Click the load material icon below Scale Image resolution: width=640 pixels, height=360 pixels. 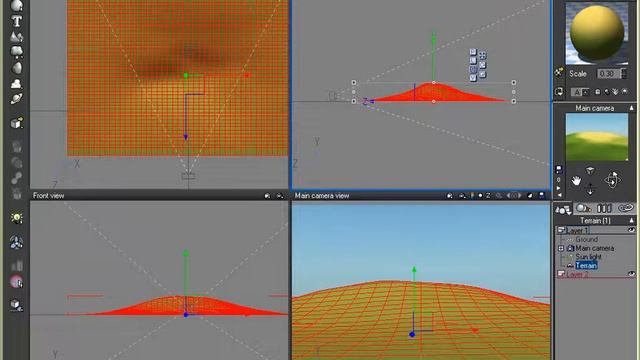(559, 92)
